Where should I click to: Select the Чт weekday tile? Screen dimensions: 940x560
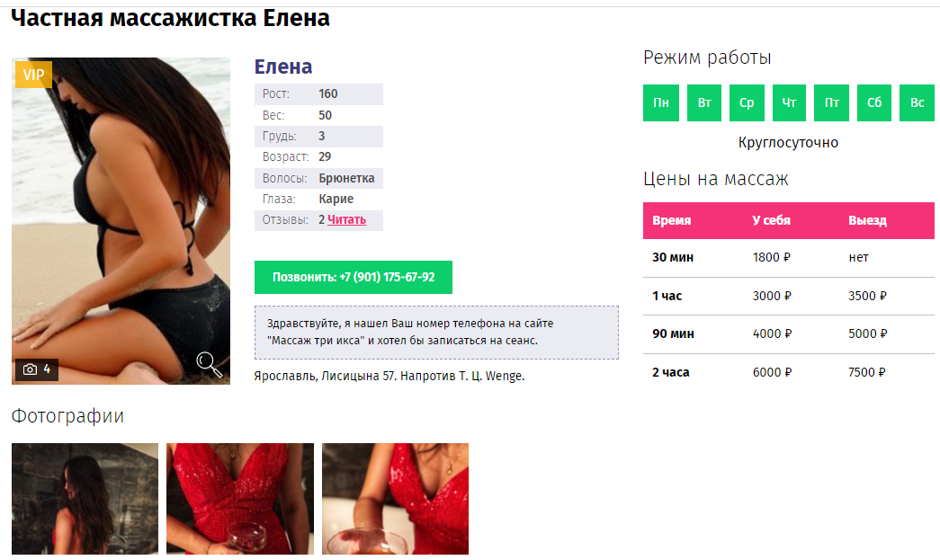click(789, 102)
